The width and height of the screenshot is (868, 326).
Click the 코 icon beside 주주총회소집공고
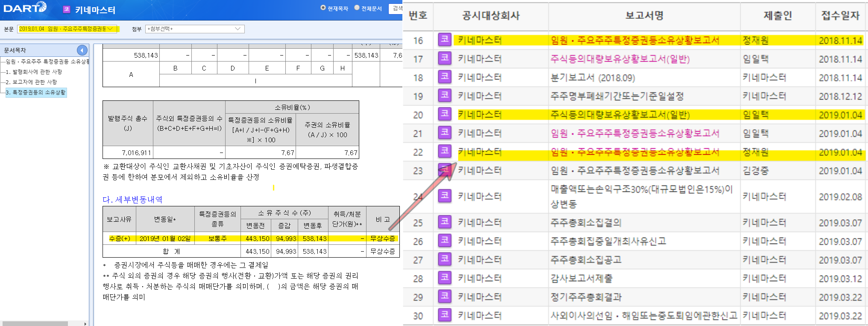[445, 259]
